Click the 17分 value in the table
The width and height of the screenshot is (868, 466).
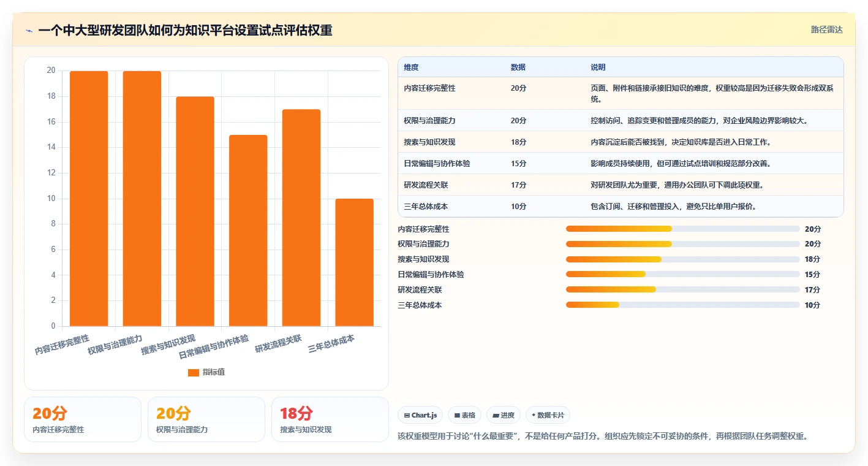pos(518,185)
